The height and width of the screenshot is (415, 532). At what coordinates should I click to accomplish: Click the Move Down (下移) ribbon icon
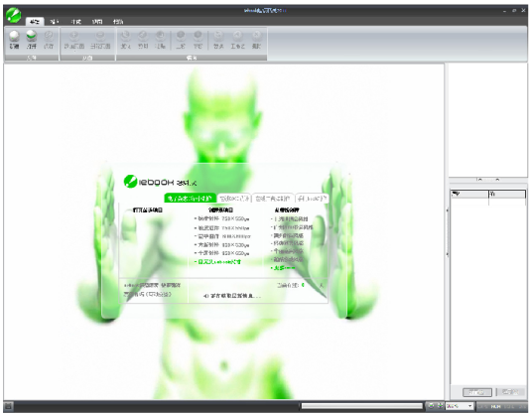click(x=198, y=40)
